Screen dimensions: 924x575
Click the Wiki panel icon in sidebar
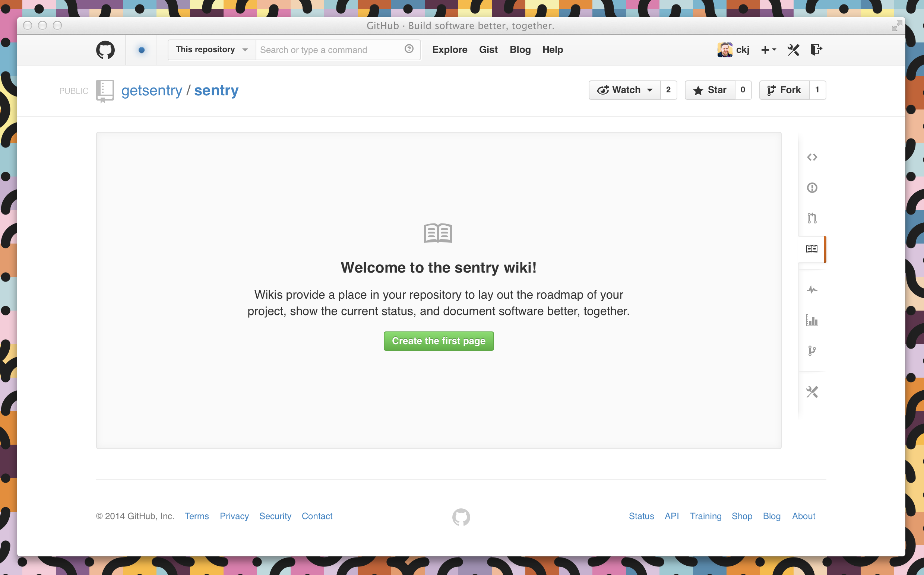[x=811, y=248]
